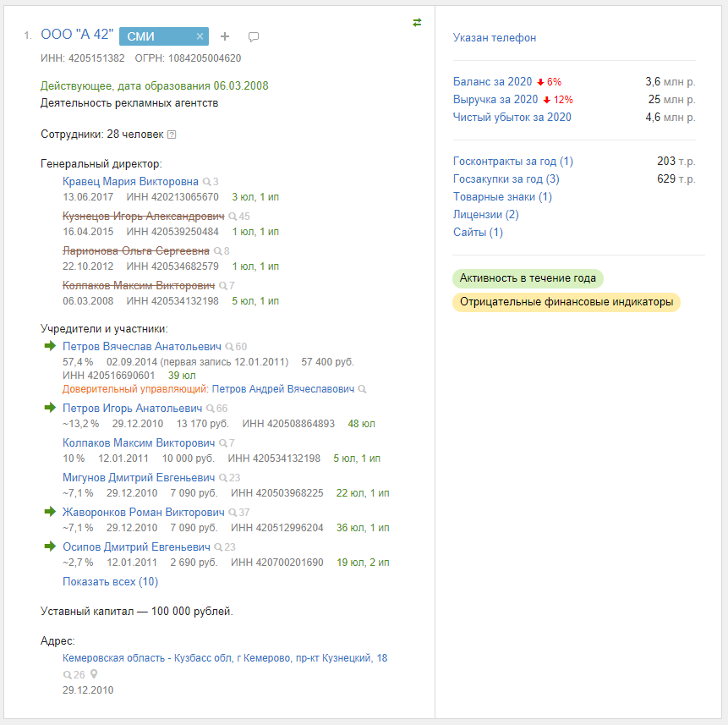Viewport: 728px width, 725px height.
Task: Open founder Жаворонков Роман Викторович
Action: click(x=144, y=513)
